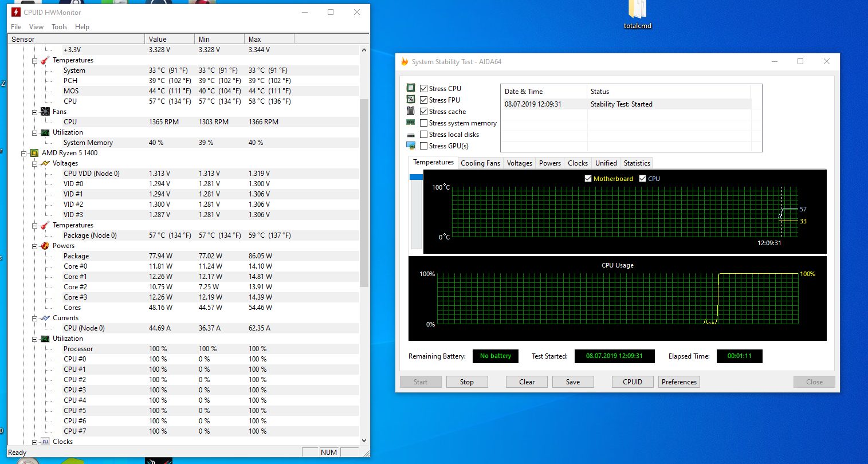Collapse the Utilization node under AMD Ryzen
Screen dimensions: 868x464
tap(35, 339)
